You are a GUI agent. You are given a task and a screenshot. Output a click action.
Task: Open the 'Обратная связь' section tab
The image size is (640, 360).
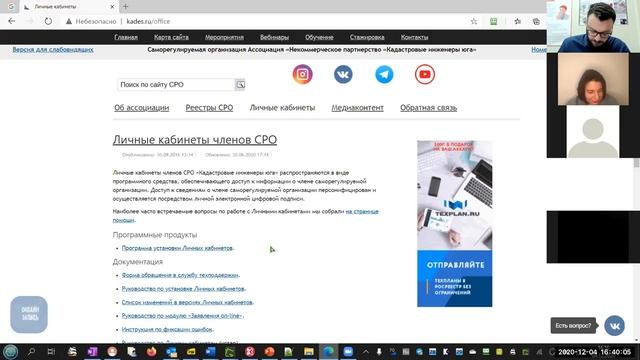click(429, 108)
